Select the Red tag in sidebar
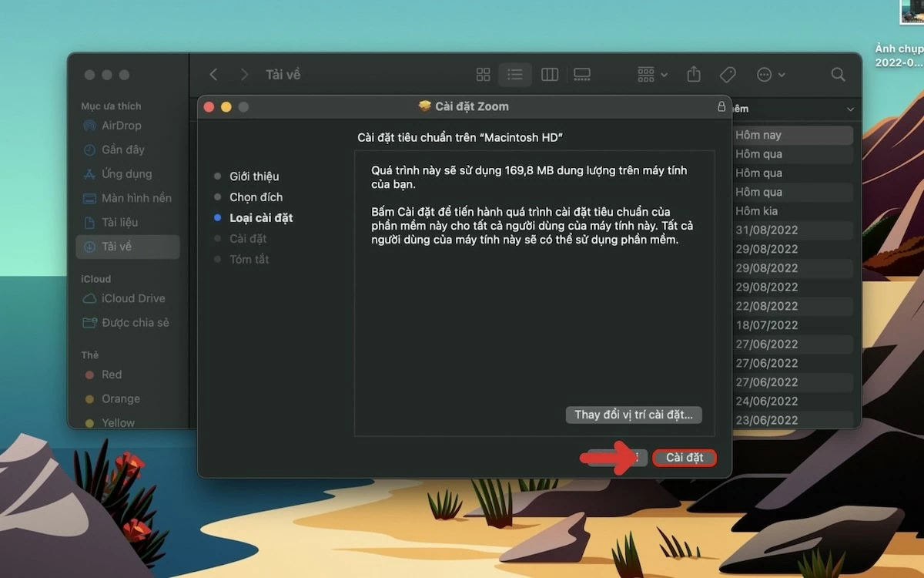 (x=112, y=375)
